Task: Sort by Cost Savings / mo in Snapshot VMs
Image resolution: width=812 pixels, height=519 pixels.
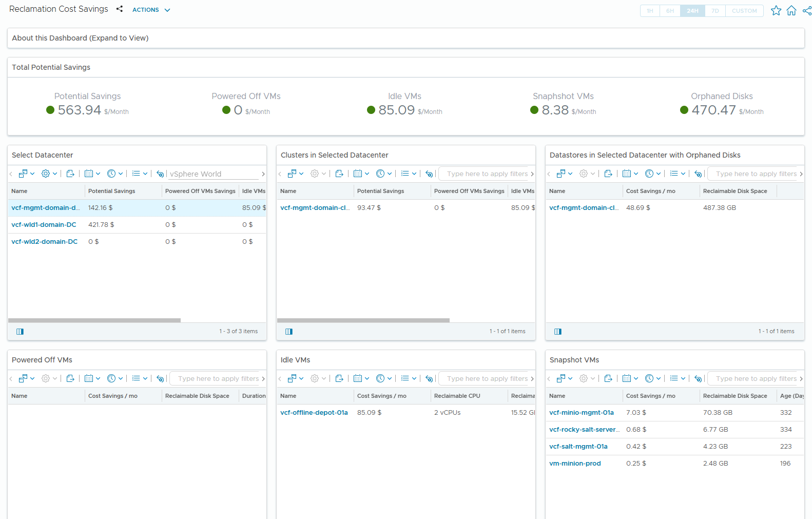Action: (x=661, y=396)
